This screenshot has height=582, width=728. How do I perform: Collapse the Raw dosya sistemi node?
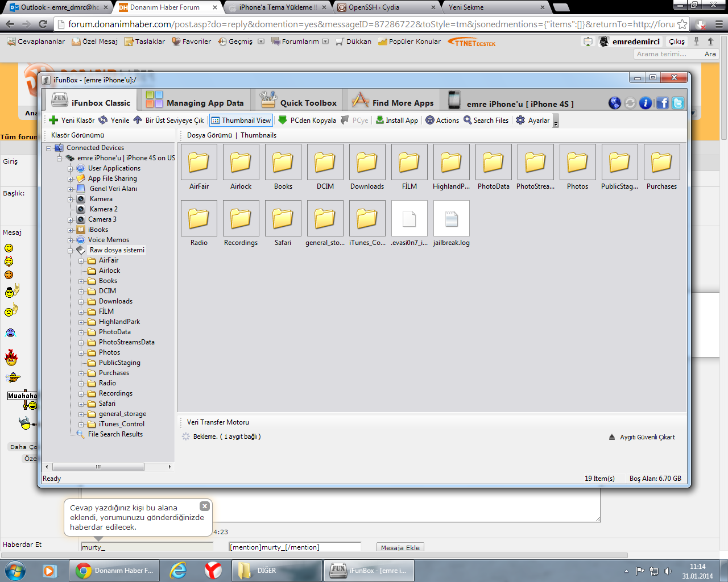pos(71,251)
